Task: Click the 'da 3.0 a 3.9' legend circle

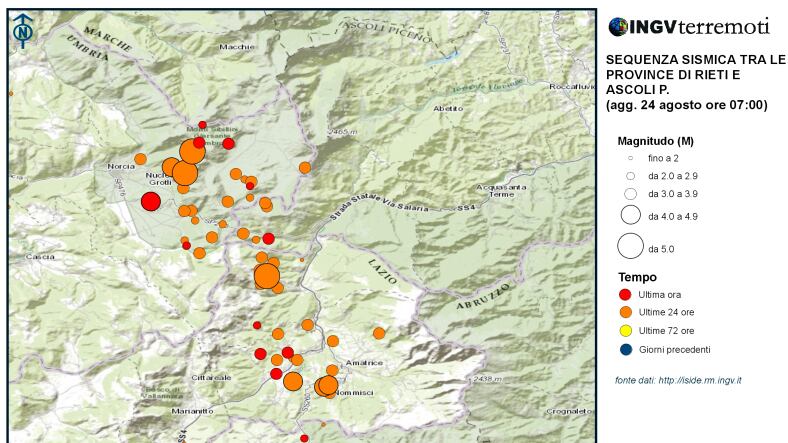Action: click(630, 194)
